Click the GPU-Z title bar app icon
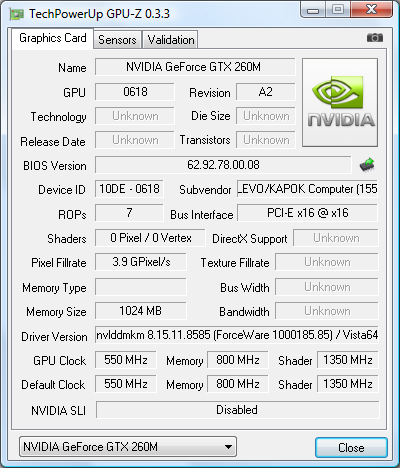 17,14
